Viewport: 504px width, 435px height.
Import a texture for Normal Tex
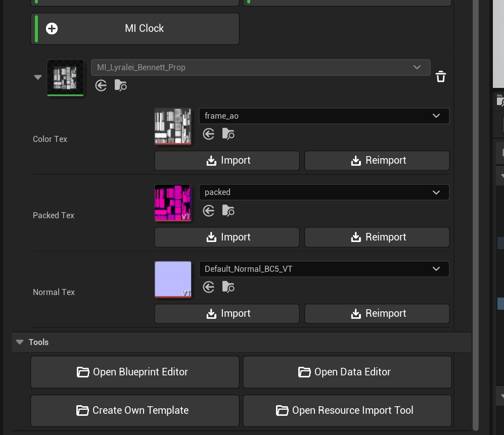(x=227, y=314)
